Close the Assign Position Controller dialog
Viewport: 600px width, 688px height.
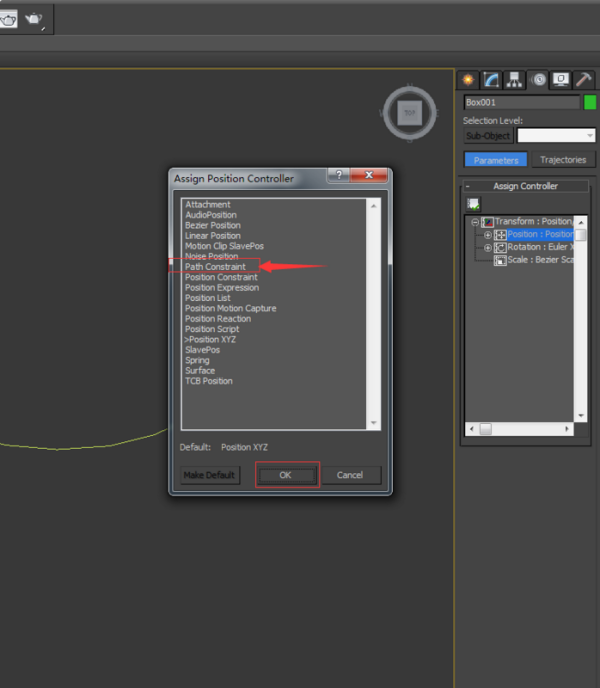369,175
